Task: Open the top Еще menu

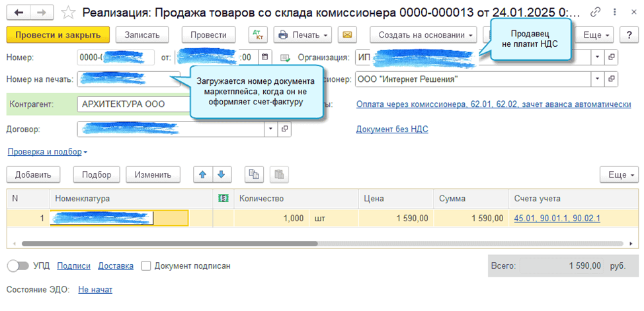Action: coord(594,35)
